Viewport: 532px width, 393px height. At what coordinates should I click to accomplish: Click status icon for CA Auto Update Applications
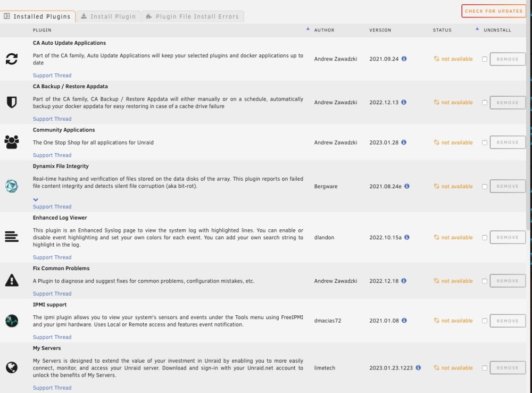click(x=436, y=58)
